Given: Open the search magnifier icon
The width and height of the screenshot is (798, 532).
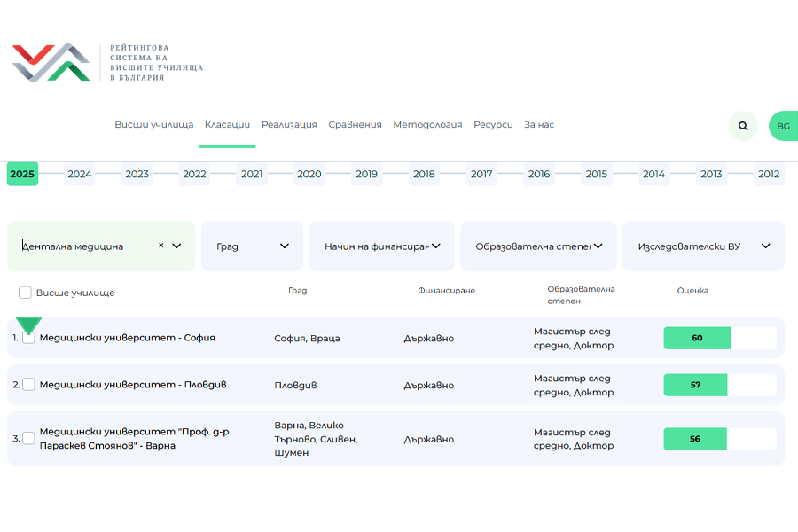Looking at the screenshot, I should click(743, 126).
